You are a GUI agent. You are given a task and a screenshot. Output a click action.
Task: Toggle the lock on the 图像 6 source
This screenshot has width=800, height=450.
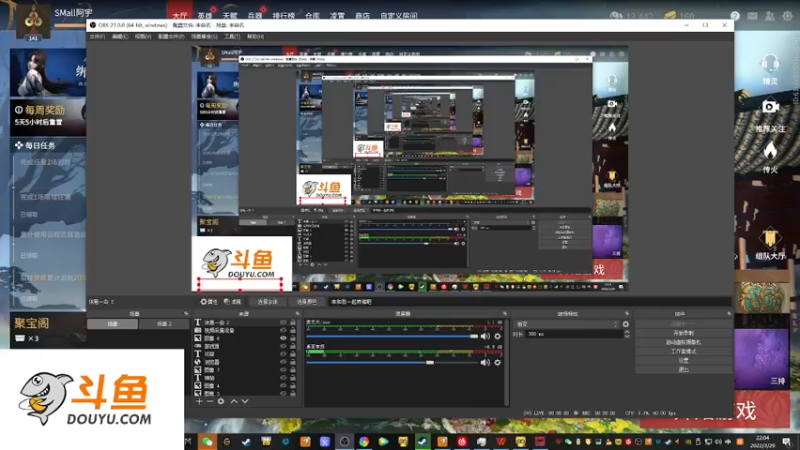(293, 338)
